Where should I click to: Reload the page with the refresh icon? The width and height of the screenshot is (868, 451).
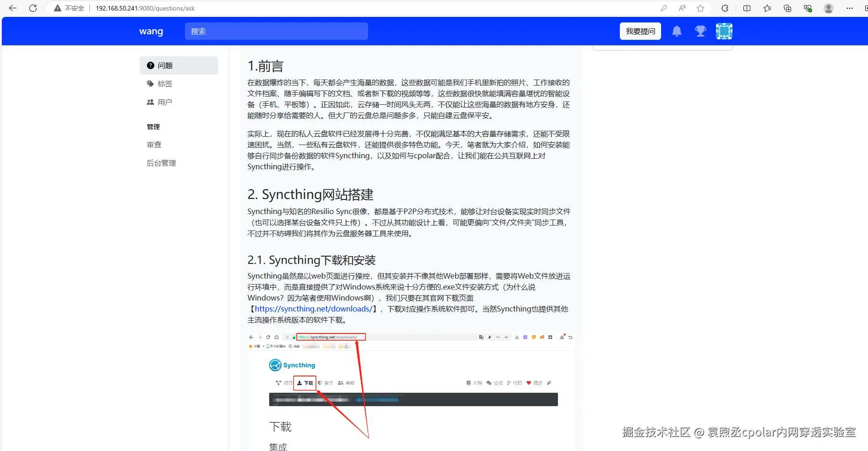[x=33, y=8]
